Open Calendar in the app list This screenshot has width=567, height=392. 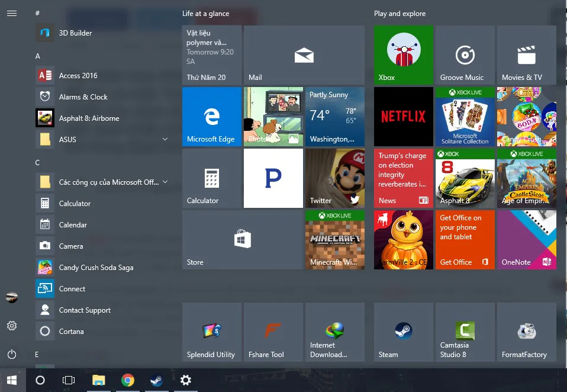(x=103, y=224)
